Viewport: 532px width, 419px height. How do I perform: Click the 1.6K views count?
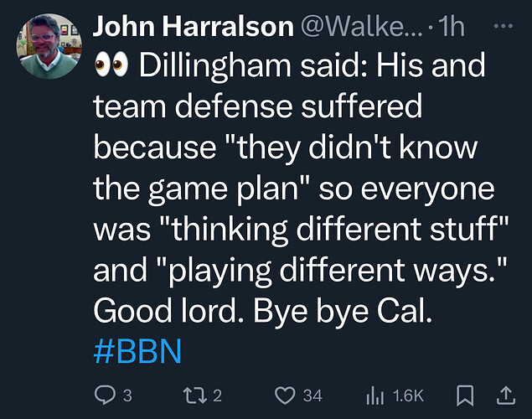coord(409,396)
